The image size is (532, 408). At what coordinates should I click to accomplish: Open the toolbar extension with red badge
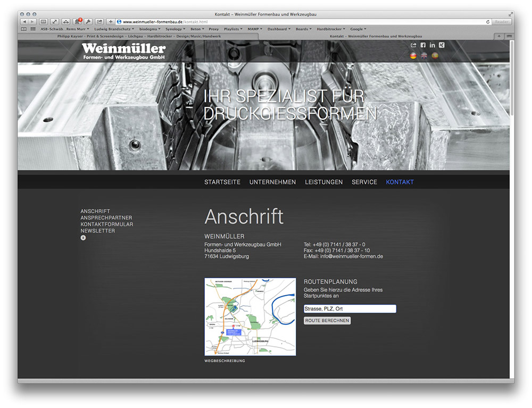77,22
